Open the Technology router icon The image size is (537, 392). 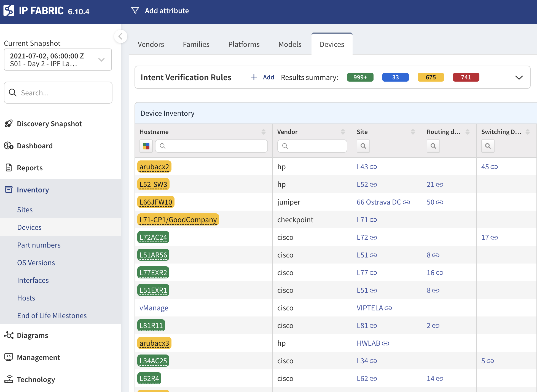coord(9,379)
